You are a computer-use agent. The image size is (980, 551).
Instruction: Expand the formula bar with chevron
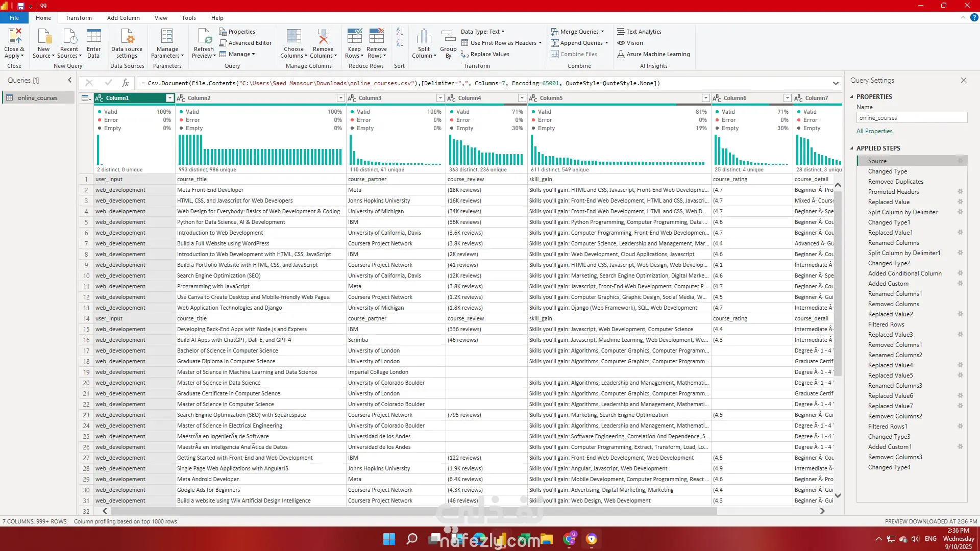tap(836, 83)
